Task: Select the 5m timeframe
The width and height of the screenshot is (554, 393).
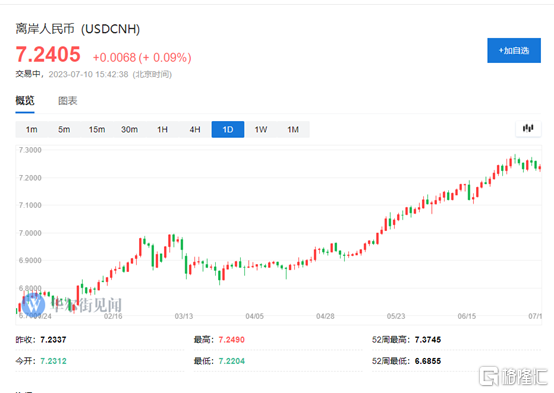Action: point(64,129)
